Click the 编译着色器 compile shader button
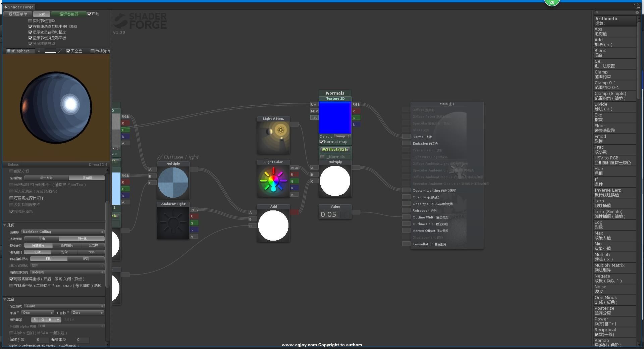The image size is (644, 349). point(69,14)
